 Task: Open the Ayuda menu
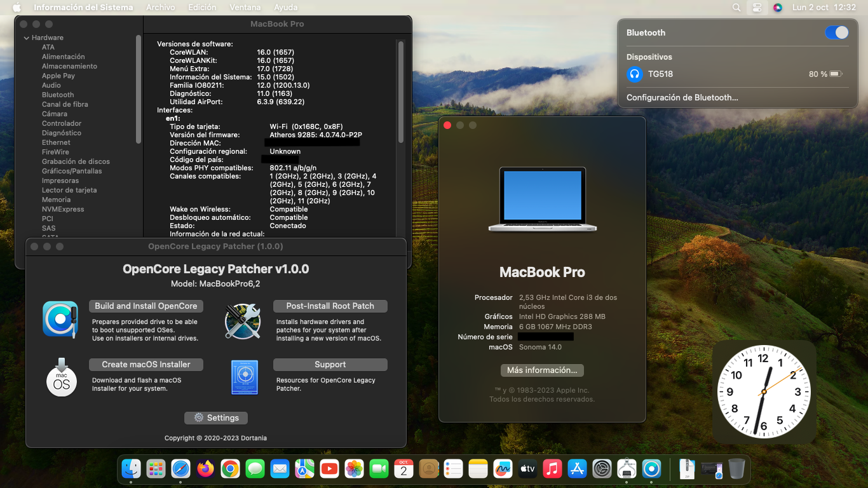click(285, 8)
